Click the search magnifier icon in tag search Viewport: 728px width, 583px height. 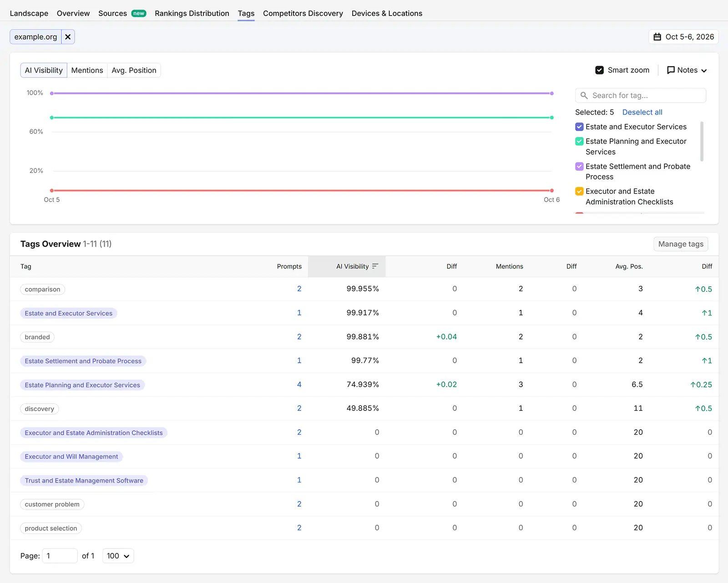[584, 96]
